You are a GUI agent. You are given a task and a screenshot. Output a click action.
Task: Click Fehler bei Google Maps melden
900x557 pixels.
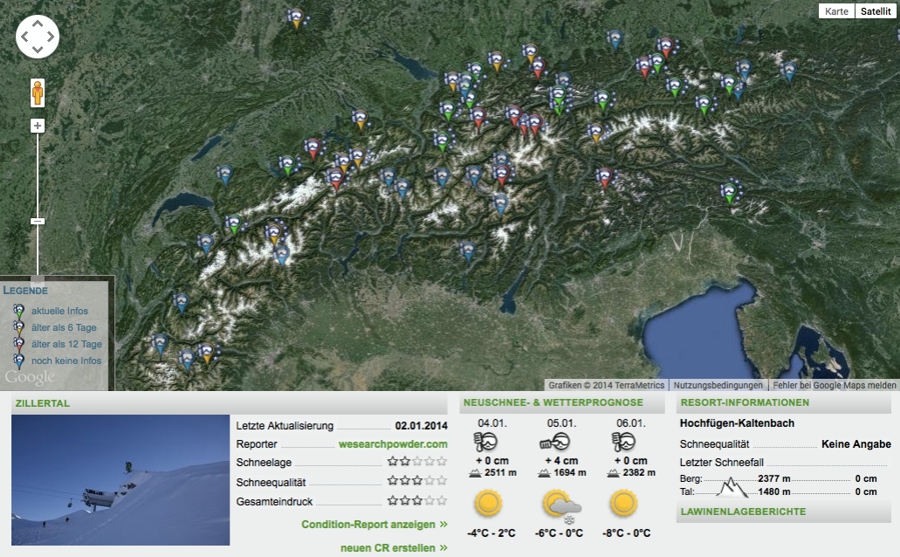point(834,385)
